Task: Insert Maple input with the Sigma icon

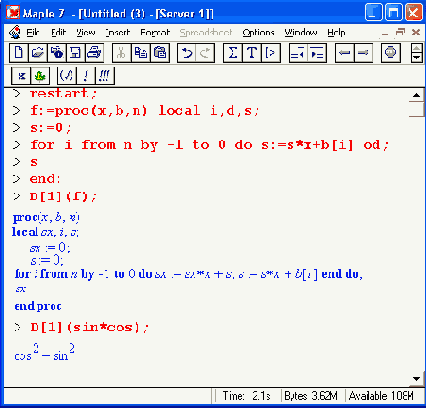Action: click(x=233, y=53)
